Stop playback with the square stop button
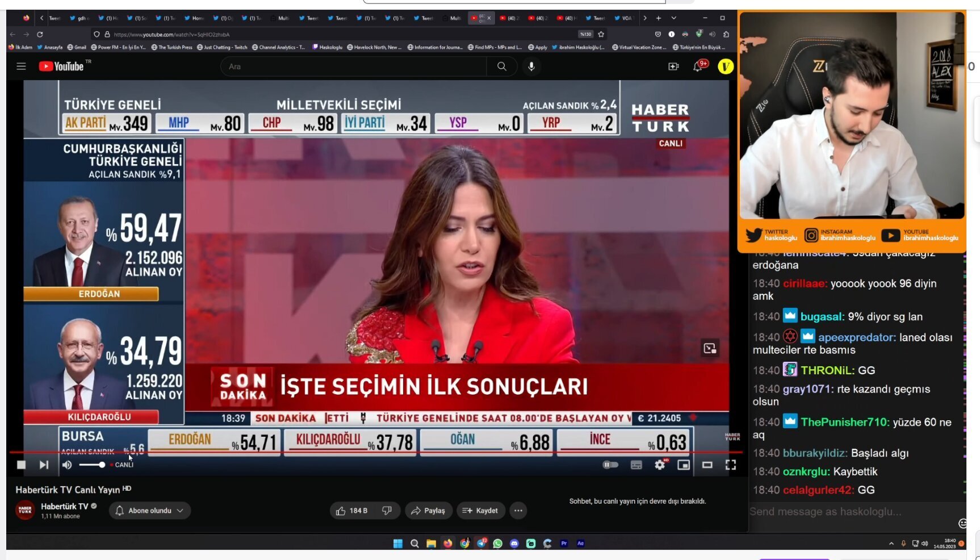Screen dimensions: 980x560 tap(21, 465)
